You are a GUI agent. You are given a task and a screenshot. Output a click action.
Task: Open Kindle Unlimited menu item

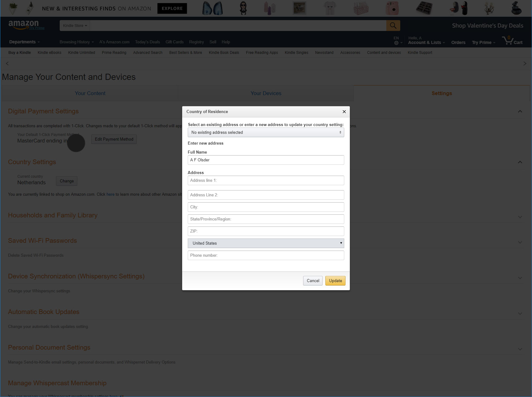[x=82, y=53]
